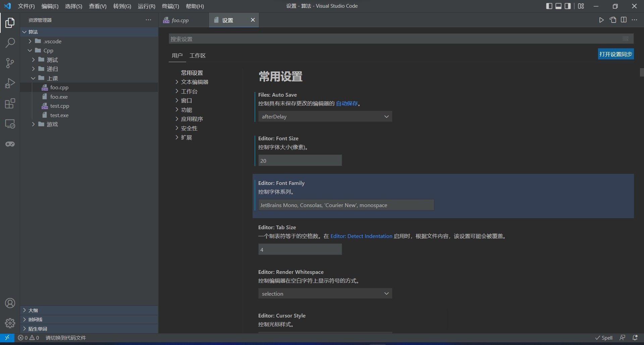This screenshot has width=644, height=345.
Task: Switch to the 工作区 settings tab
Action: point(197,55)
